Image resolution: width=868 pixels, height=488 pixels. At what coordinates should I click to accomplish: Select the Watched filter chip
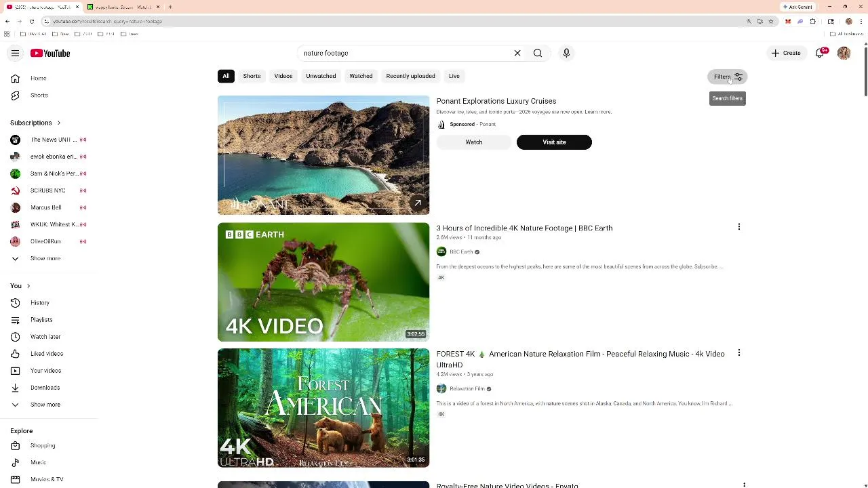coord(361,76)
